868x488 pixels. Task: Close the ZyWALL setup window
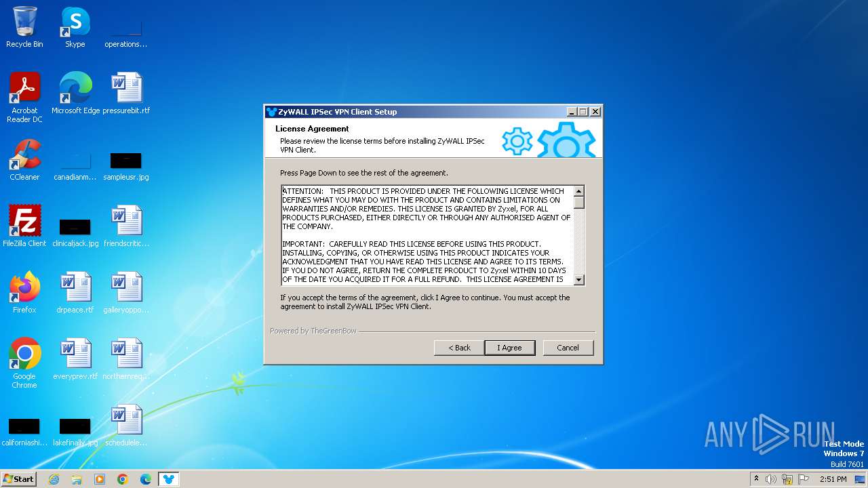[x=595, y=112]
